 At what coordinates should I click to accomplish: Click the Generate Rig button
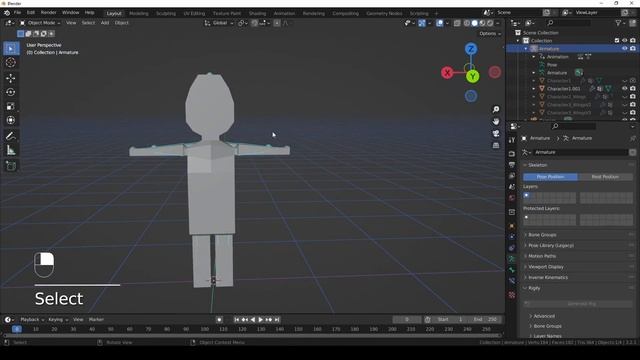(578, 304)
